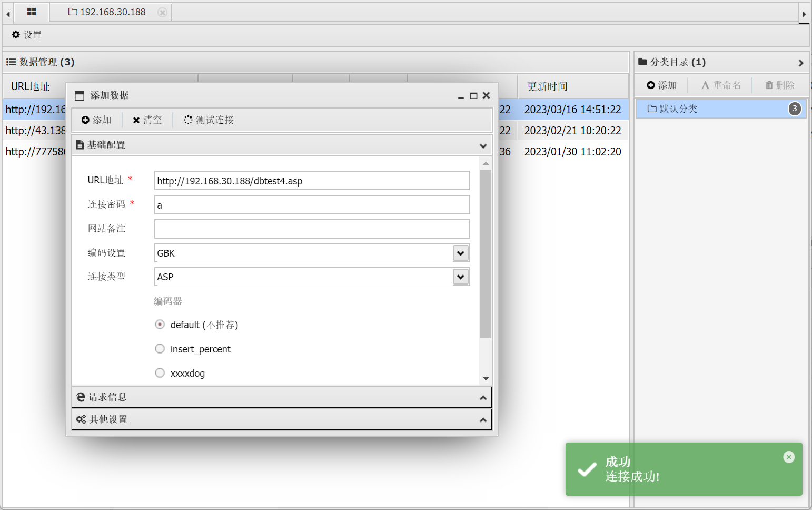Click the dialog scrollbar down arrow
The height and width of the screenshot is (510, 812).
[x=486, y=379]
